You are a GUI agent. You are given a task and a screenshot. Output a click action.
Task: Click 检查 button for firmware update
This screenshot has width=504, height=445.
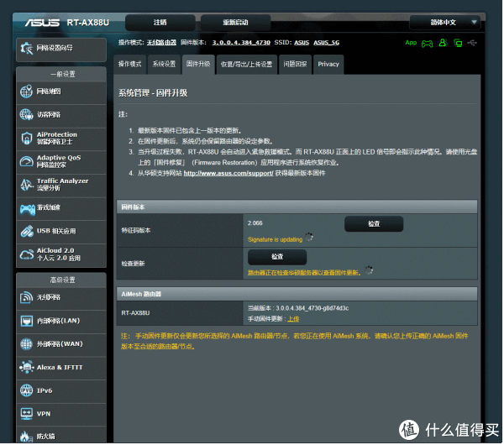pos(278,258)
